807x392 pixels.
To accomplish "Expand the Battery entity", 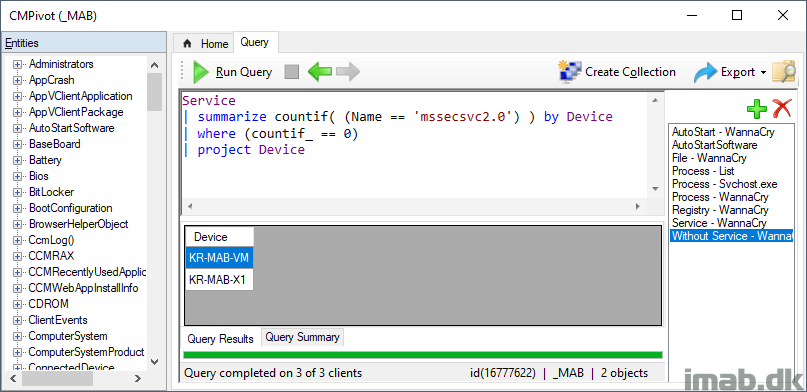I will (17, 160).
